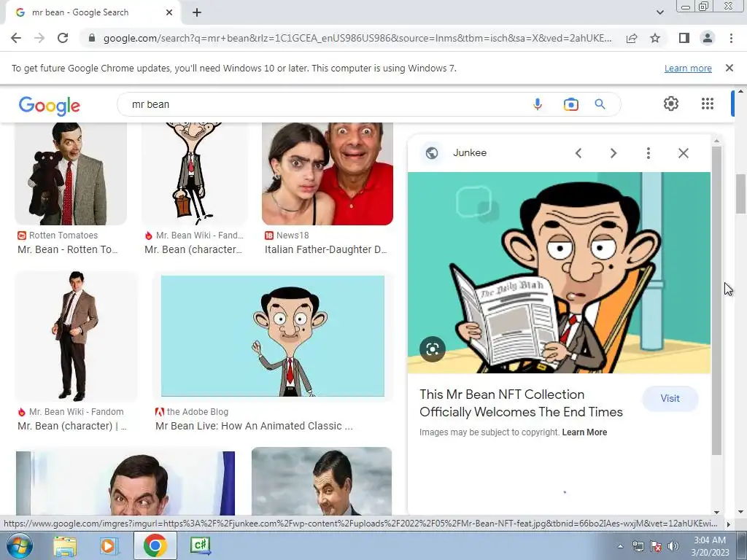Image resolution: width=747 pixels, height=560 pixels.
Task: Open Chrome profile avatar
Action: tap(708, 38)
